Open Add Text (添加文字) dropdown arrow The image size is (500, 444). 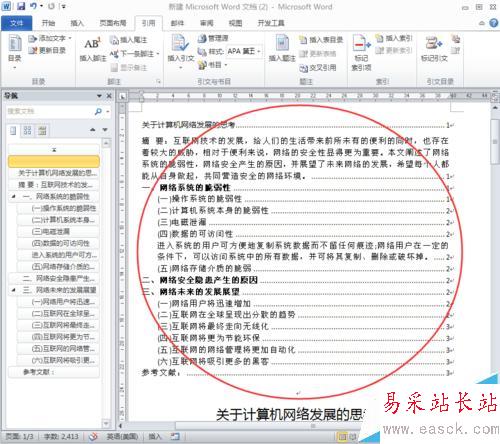tap(70, 38)
